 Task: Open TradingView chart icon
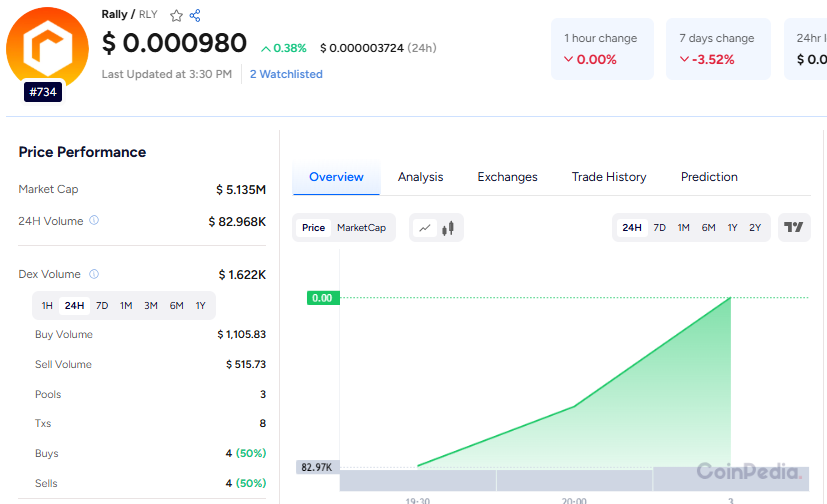pyautogui.click(x=794, y=227)
